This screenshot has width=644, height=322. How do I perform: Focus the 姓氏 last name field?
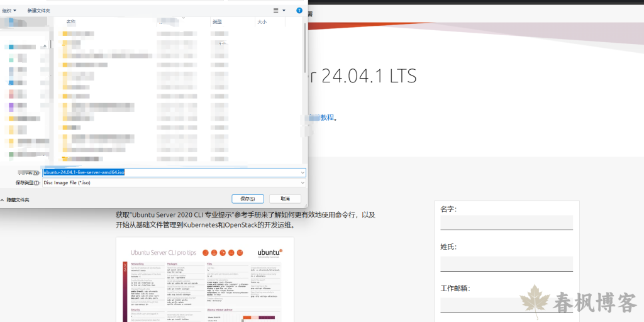point(506,264)
